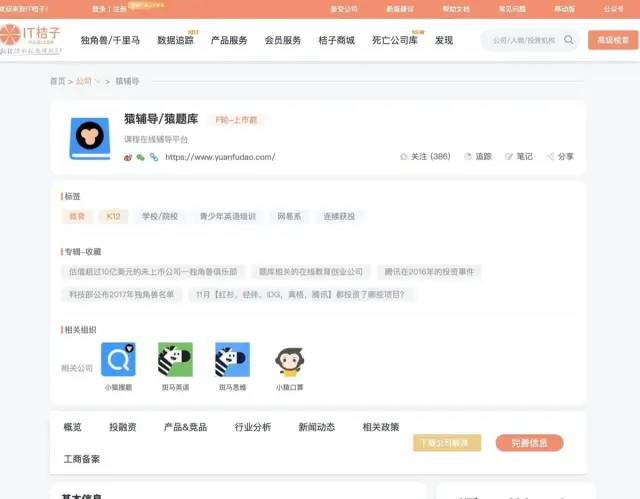Open related company 小猿搜题 icon
The height and width of the screenshot is (499, 640).
click(118, 359)
